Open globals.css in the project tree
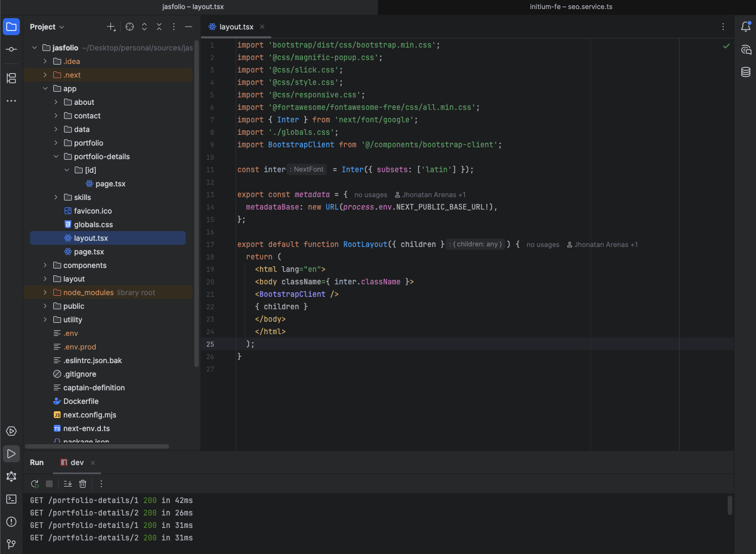 click(x=93, y=224)
